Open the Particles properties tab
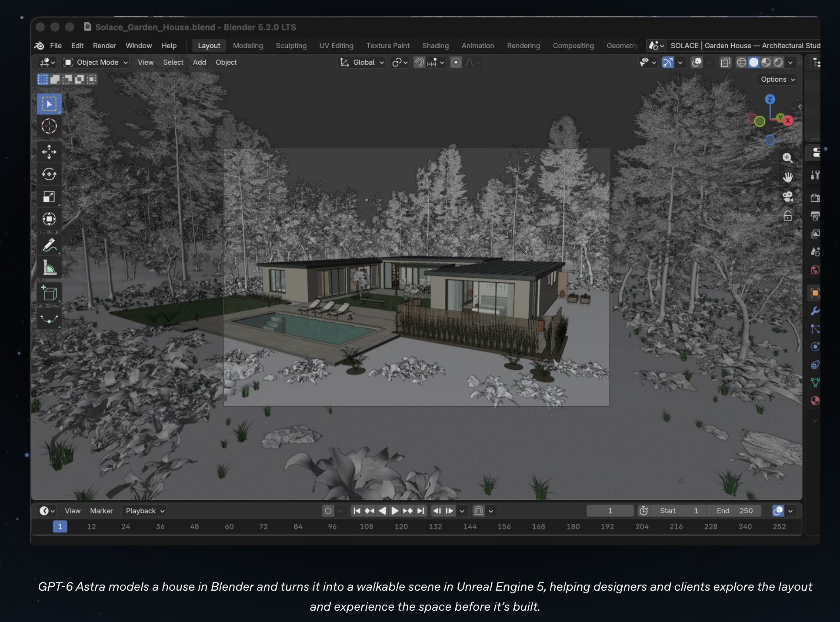 (815, 329)
